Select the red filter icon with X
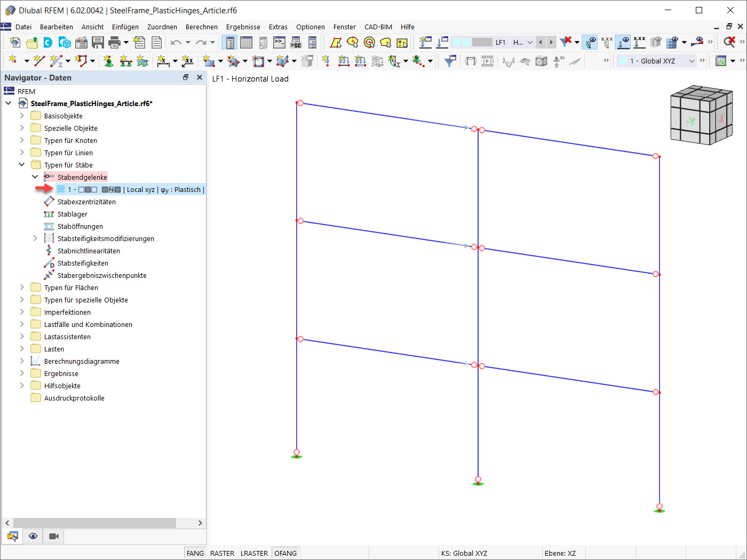 [566, 41]
